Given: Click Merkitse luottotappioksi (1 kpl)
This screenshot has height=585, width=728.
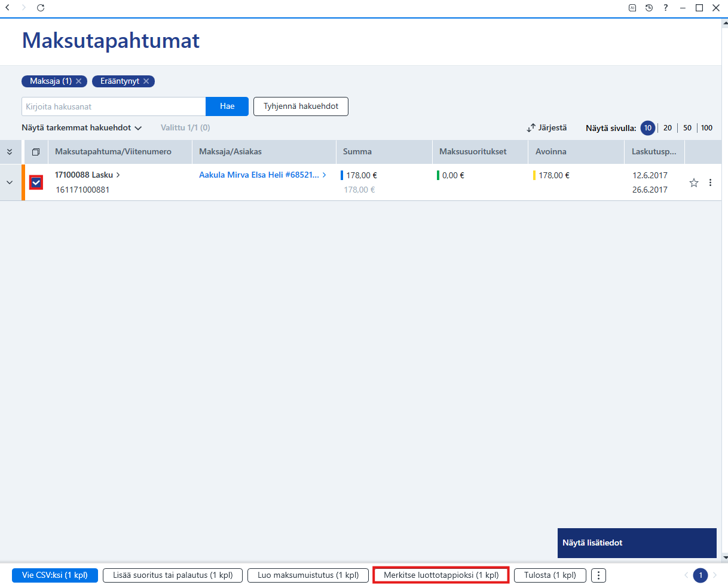Looking at the screenshot, I should click(x=441, y=575).
